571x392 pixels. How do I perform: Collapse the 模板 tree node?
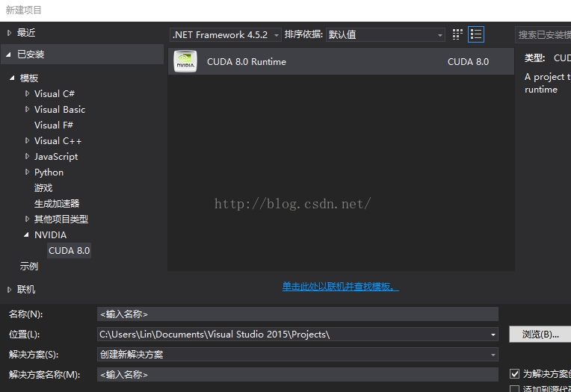click(12, 78)
